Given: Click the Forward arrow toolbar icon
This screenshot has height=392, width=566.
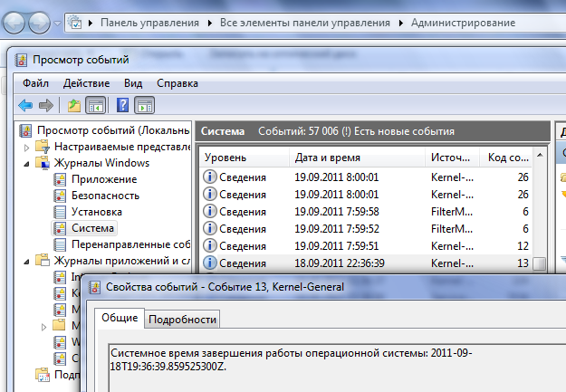Looking at the screenshot, I should (45, 105).
